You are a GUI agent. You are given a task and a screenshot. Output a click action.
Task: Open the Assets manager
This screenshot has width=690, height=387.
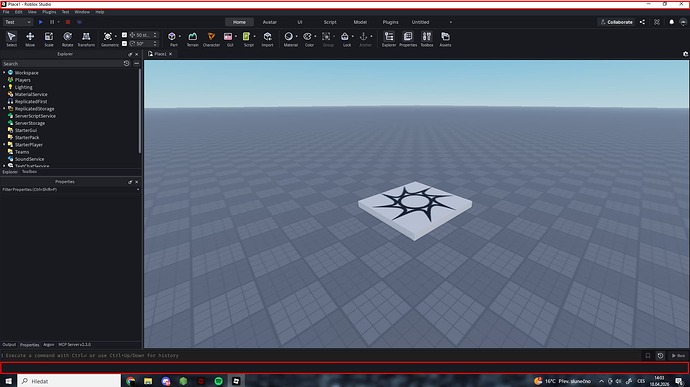(x=445, y=39)
